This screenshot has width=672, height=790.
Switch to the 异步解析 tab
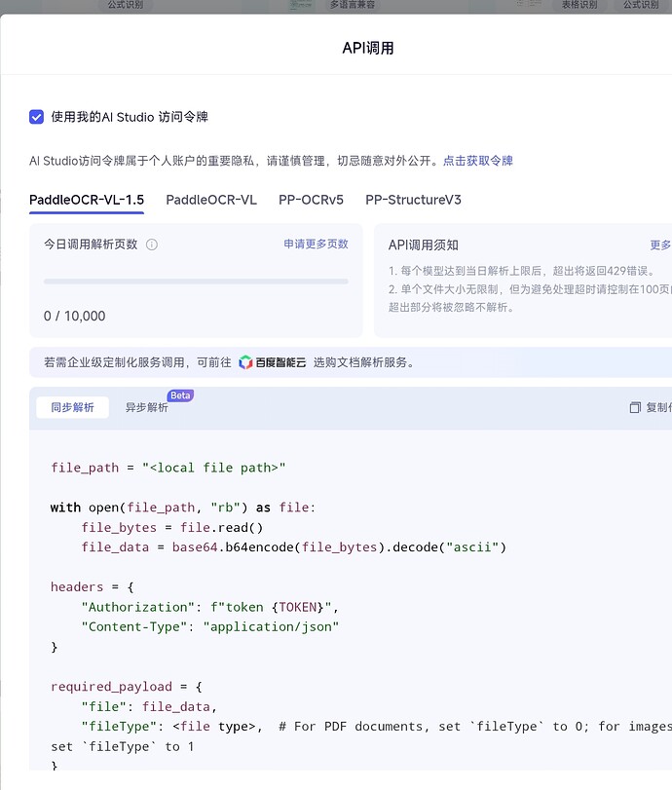[x=147, y=407]
